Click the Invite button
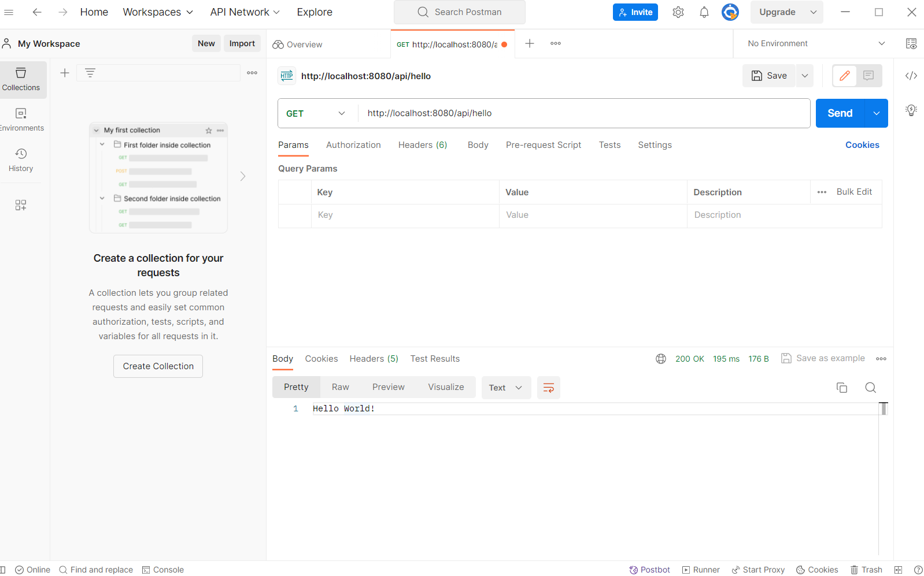 635,12
